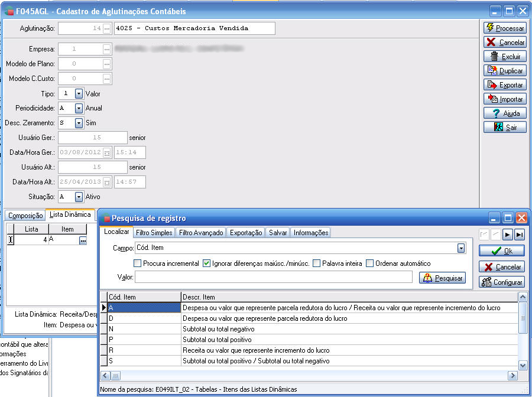Viewport: 532px width, 397px height.
Task: Open Ajuda help button
Action: [505, 113]
